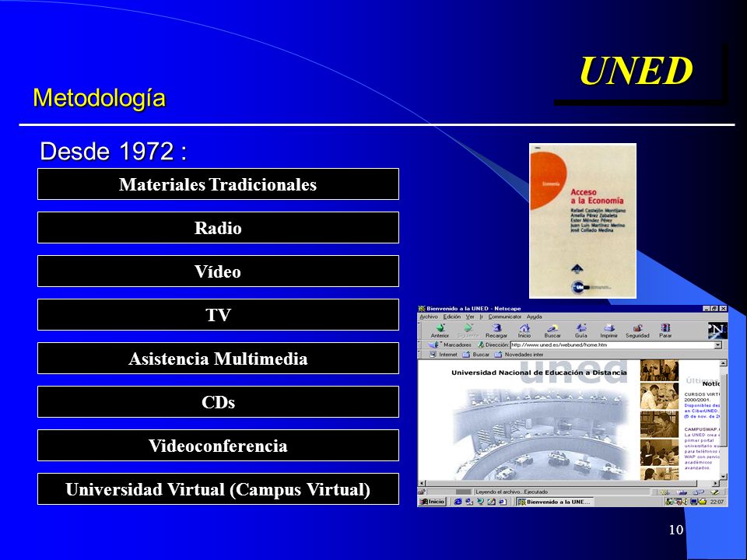This screenshot has width=747, height=560.
Task: Expand the address bar history dropdown arrow
Action: (718, 345)
